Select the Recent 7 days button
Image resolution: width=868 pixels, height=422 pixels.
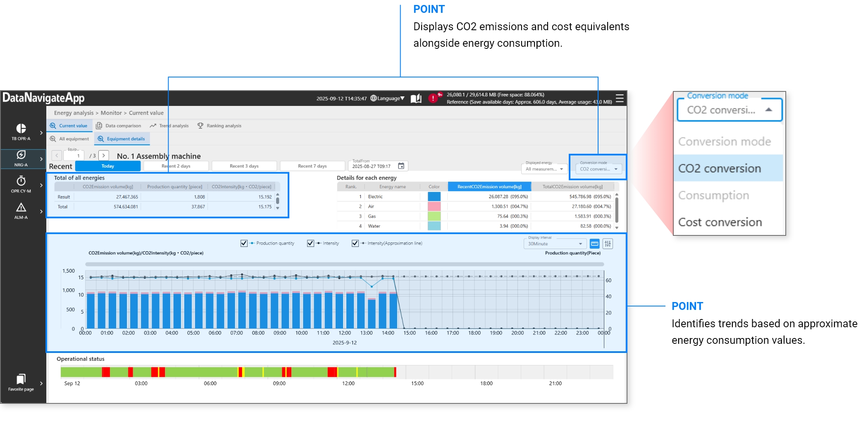(x=312, y=166)
